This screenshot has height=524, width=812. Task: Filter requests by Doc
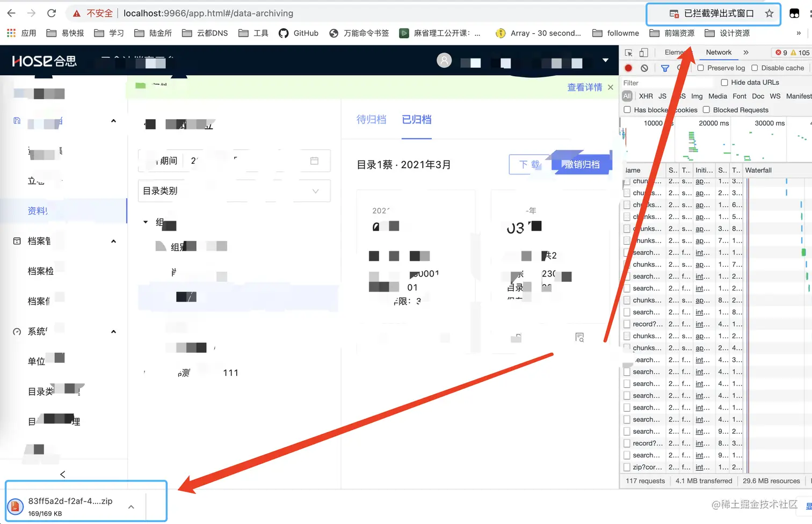758,96
